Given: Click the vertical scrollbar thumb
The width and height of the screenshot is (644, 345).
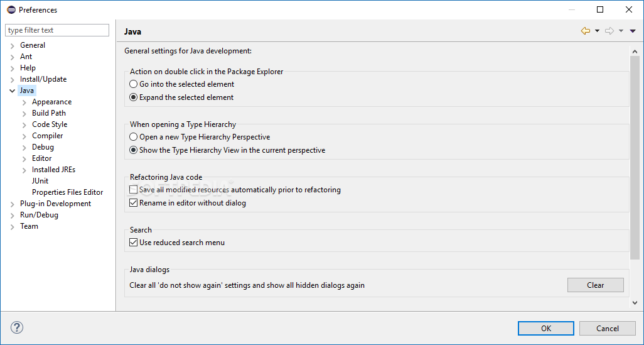Looking at the screenshot, I should point(635,158).
